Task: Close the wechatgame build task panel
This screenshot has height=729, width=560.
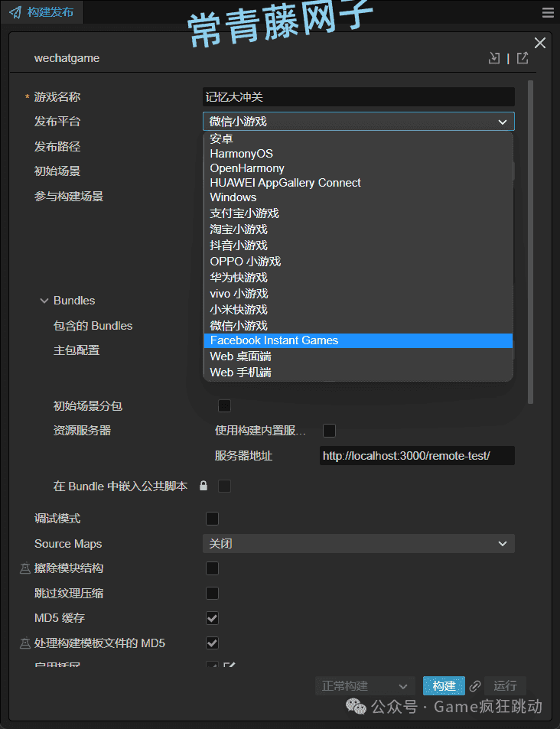Action: (x=540, y=43)
